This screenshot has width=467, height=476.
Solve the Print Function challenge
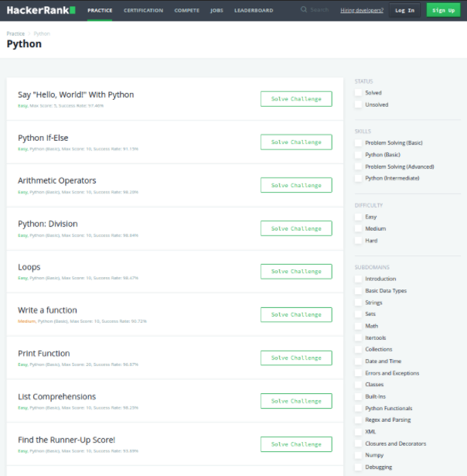click(296, 358)
